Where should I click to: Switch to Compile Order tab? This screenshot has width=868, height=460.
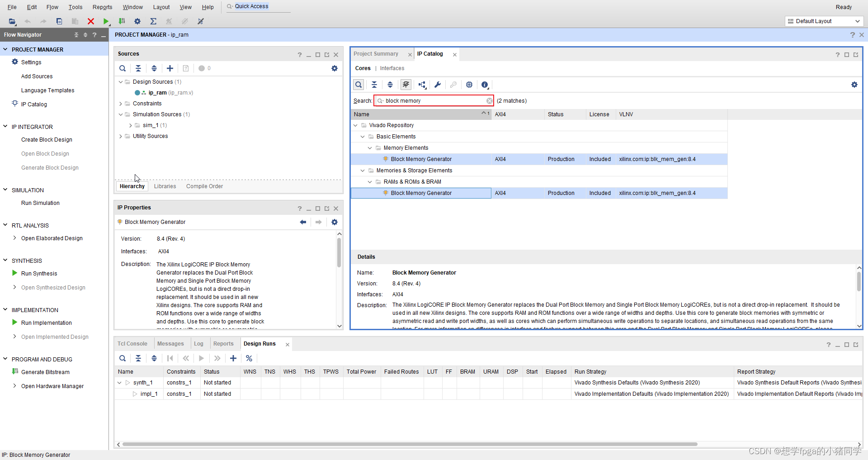click(x=204, y=186)
